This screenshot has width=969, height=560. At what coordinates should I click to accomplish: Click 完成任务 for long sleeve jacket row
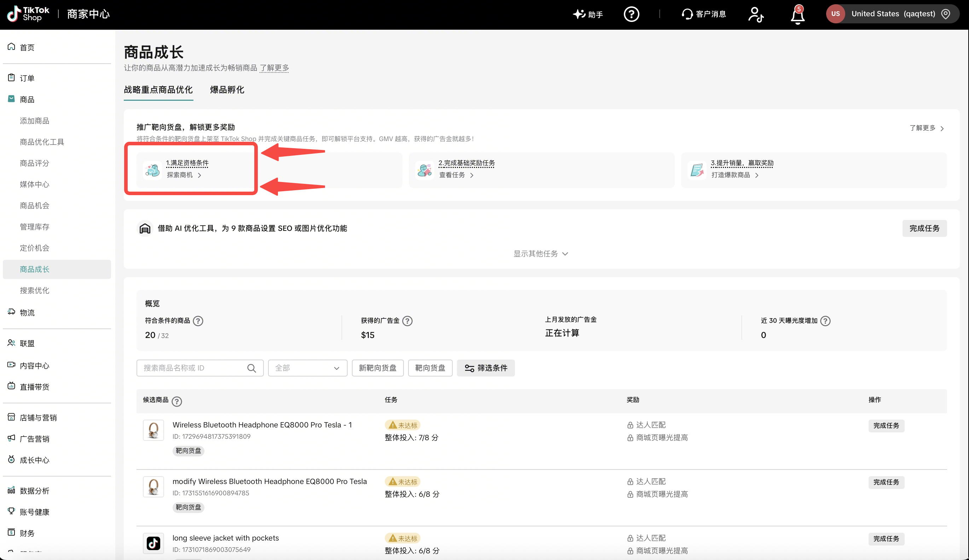point(886,538)
